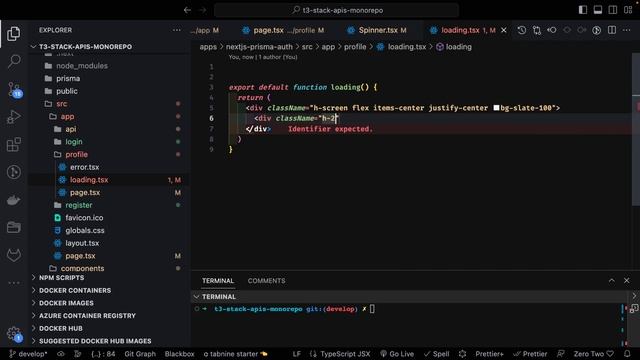Click the 'profile' breadcrumb segment
The image size is (640, 360).
coord(355,47)
